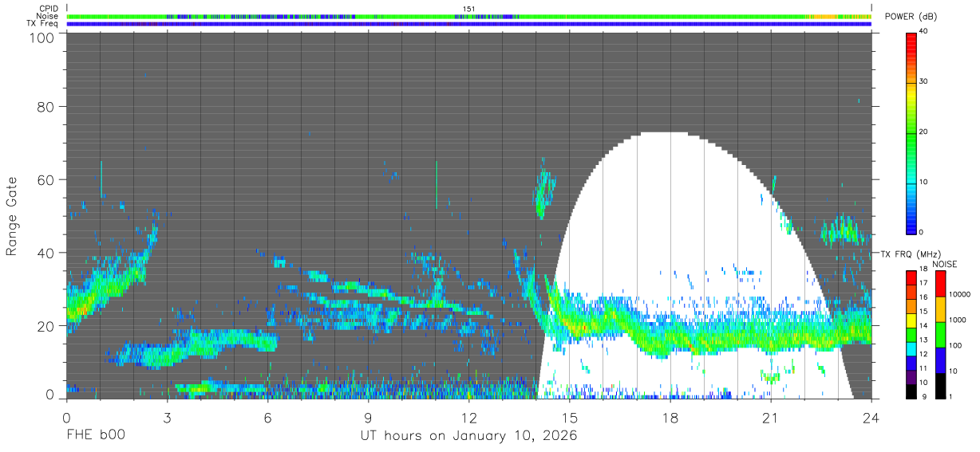Select the NOISE legend title
This screenshot has width=980, height=452.
point(945,264)
